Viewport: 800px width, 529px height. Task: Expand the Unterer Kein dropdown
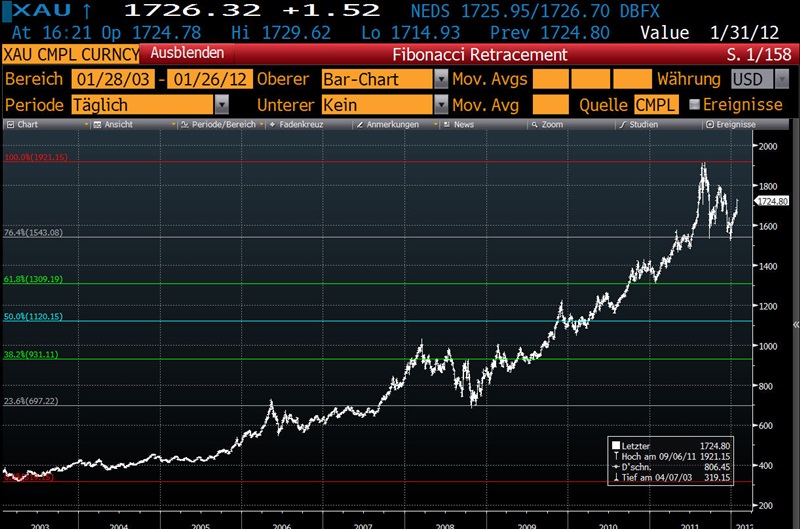tap(441, 104)
